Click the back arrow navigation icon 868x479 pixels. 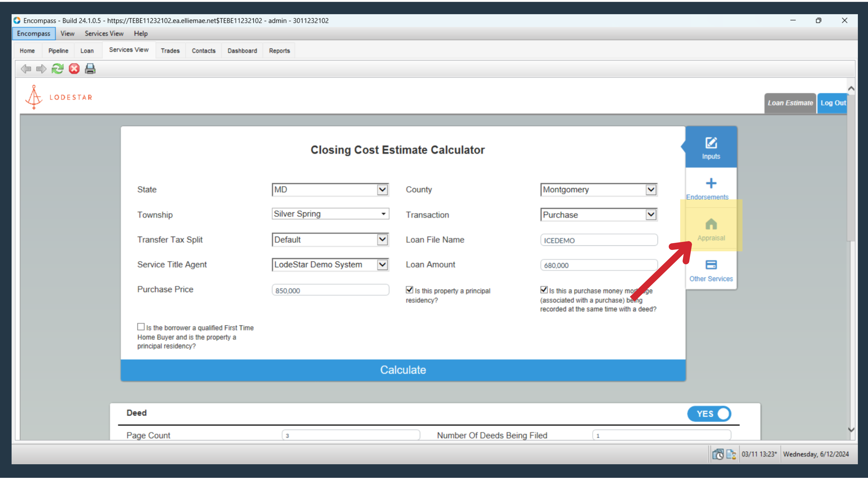pos(26,69)
